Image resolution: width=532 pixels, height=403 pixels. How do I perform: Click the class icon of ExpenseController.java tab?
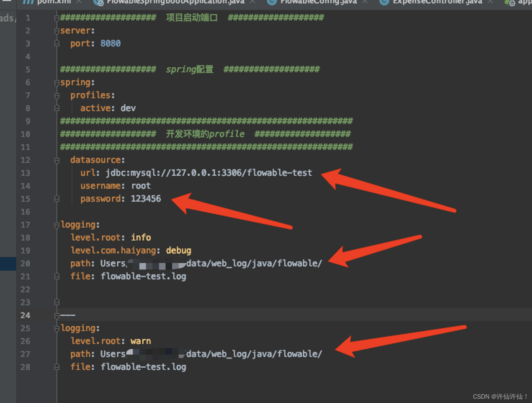[384, 2]
